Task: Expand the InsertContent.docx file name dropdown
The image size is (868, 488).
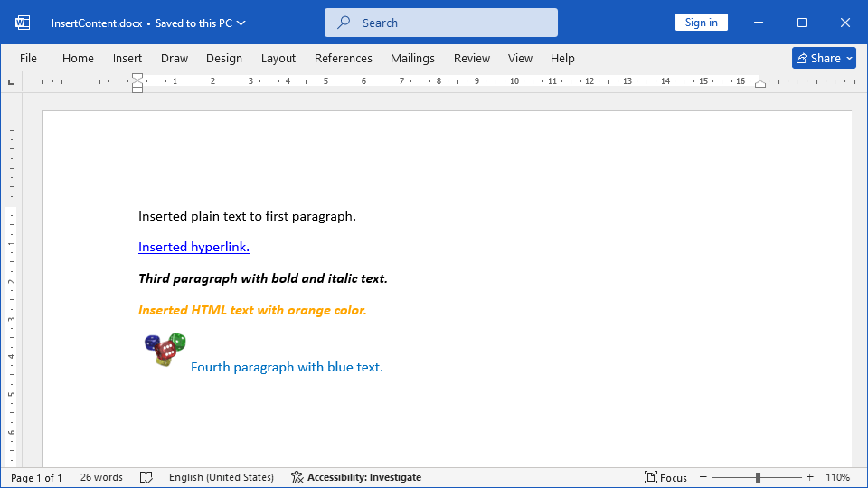Action: click(241, 23)
